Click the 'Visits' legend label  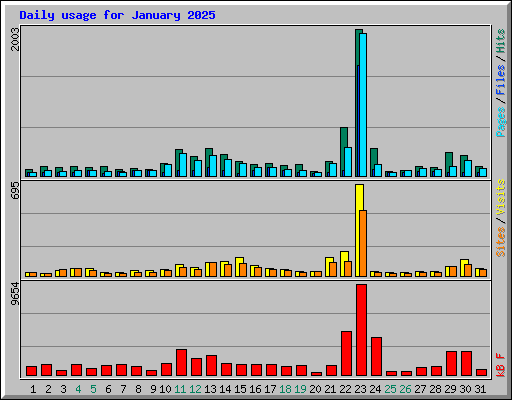(x=501, y=197)
